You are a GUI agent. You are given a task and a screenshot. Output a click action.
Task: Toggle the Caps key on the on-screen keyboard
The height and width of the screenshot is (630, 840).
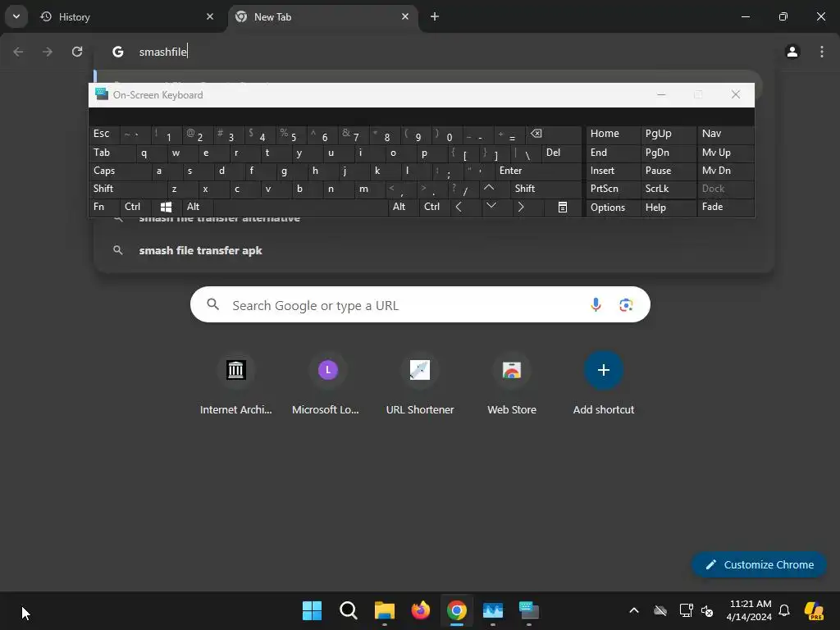(120, 171)
